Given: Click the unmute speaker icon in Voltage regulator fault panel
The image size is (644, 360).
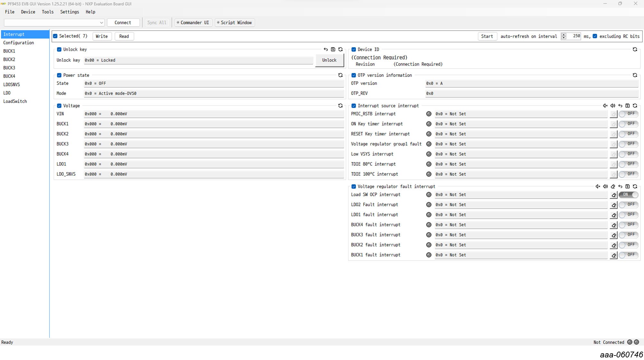Looking at the screenshot, I should 606,186.
